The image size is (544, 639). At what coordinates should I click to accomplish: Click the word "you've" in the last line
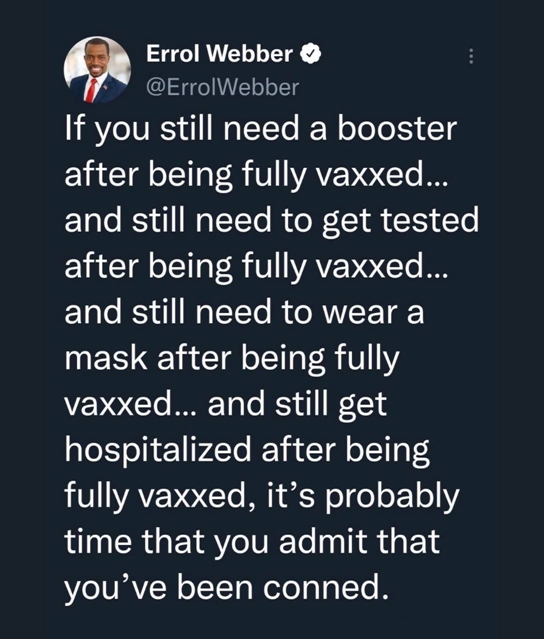115,590
